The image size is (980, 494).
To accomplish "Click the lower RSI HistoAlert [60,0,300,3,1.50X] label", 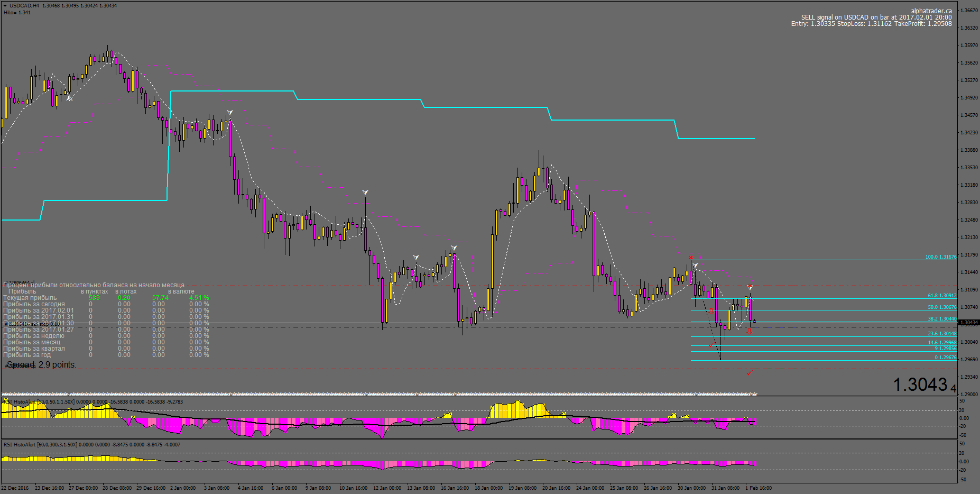I will click(92, 445).
